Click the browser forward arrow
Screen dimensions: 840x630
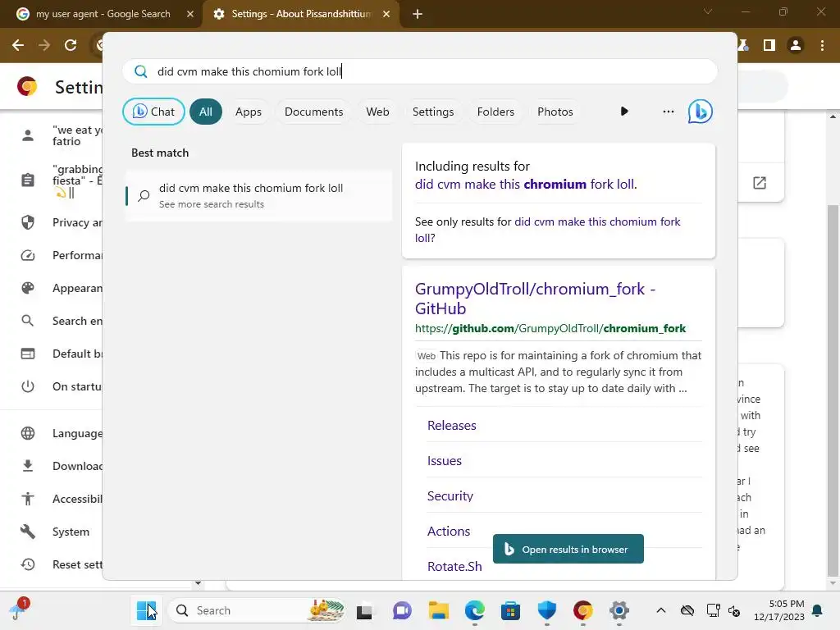pos(44,46)
